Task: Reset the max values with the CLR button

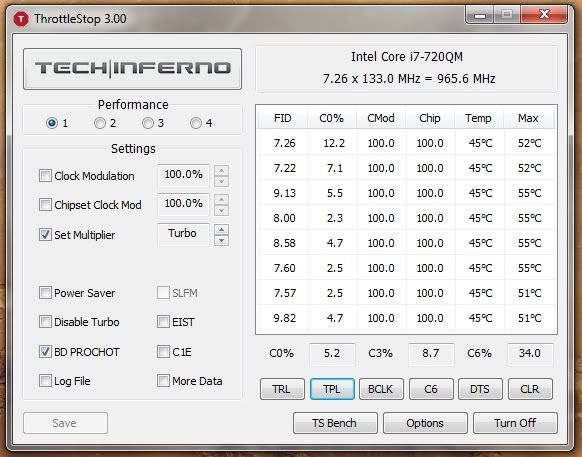Action: [x=530, y=389]
